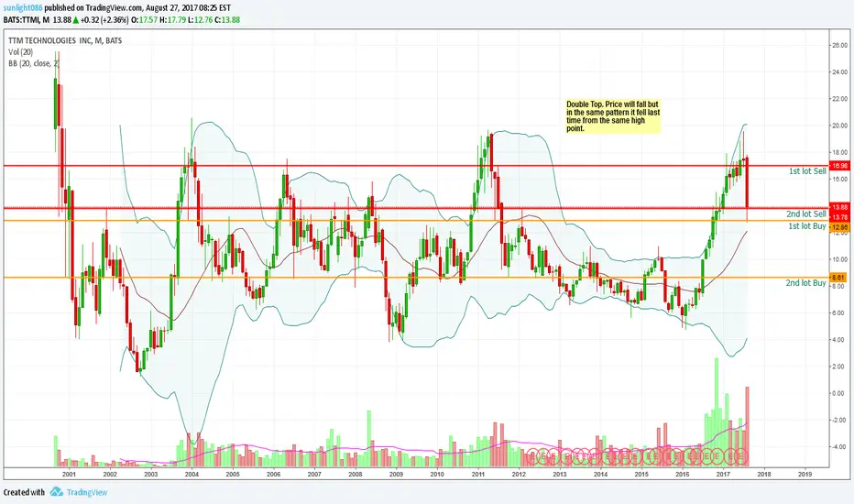Click the '1st lot Sell' label
The image size is (854, 504).
(807, 171)
